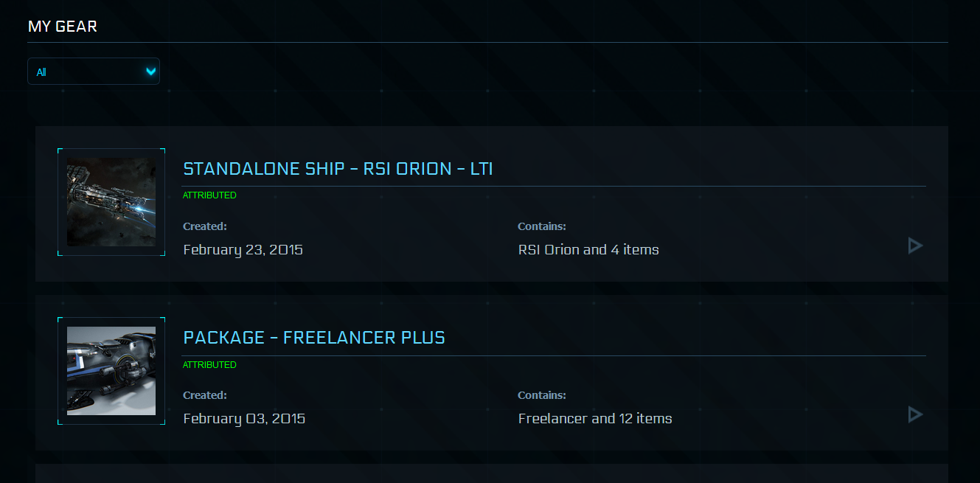Click the 'Contains:' label on the Freelancer card
Image resolution: width=980 pixels, height=483 pixels.
click(x=542, y=395)
